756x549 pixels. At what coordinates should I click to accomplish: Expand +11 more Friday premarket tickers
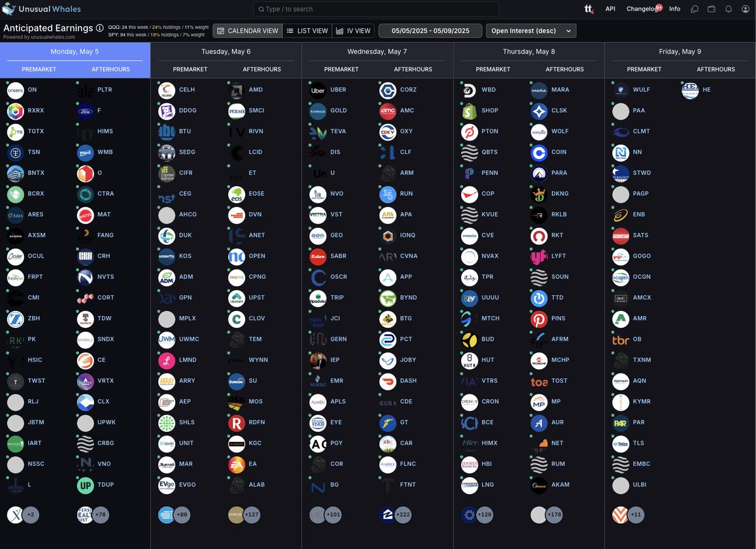[x=636, y=515]
